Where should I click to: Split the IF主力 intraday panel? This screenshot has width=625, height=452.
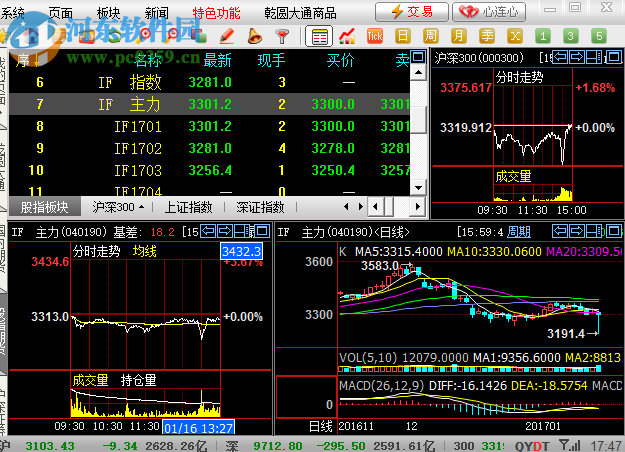[242, 231]
